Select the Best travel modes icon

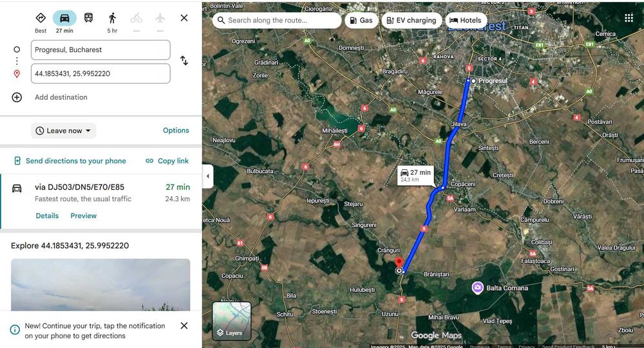tap(41, 18)
